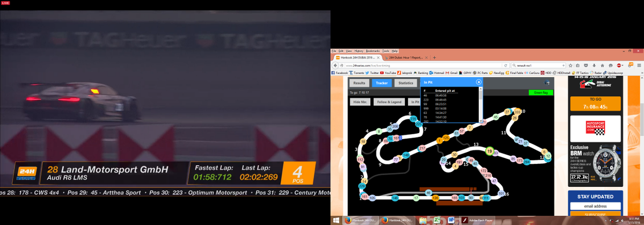Screen dimensions: 644x225
Task: Open the History menu
Action: (359, 51)
